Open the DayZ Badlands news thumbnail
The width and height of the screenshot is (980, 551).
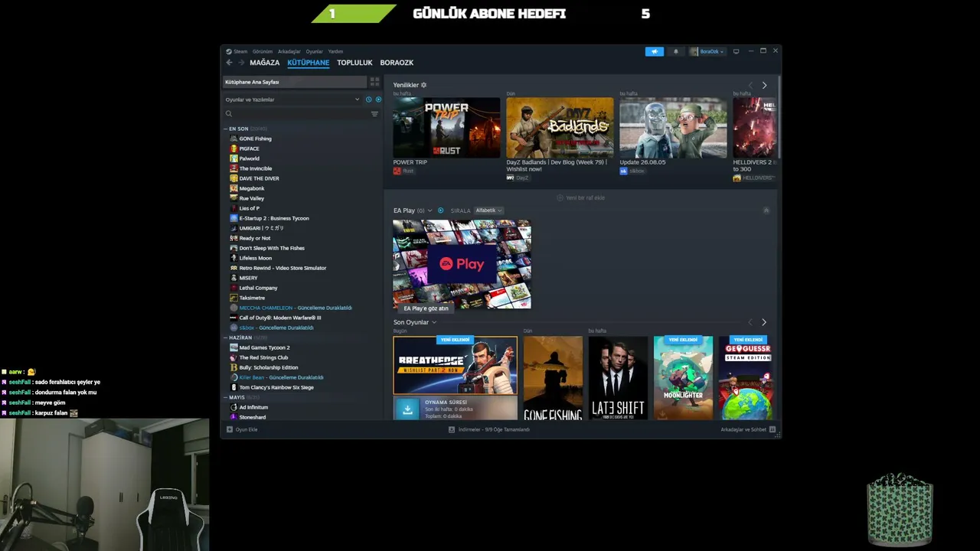[560, 127]
